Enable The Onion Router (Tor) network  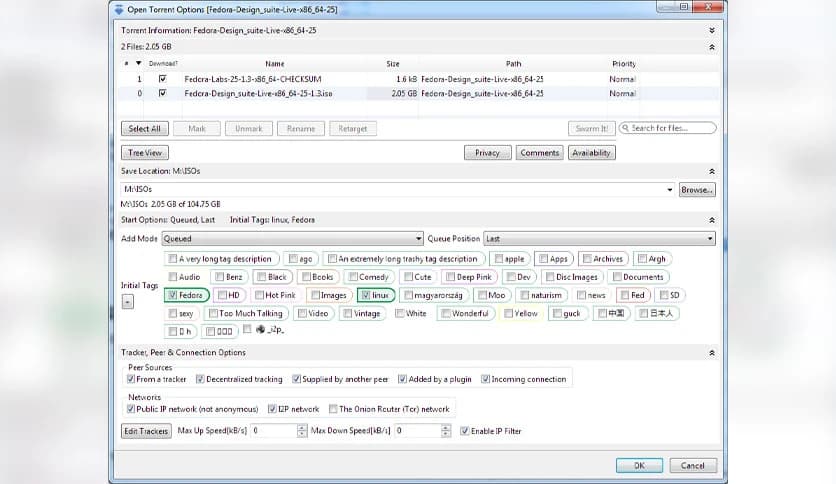coord(333,409)
